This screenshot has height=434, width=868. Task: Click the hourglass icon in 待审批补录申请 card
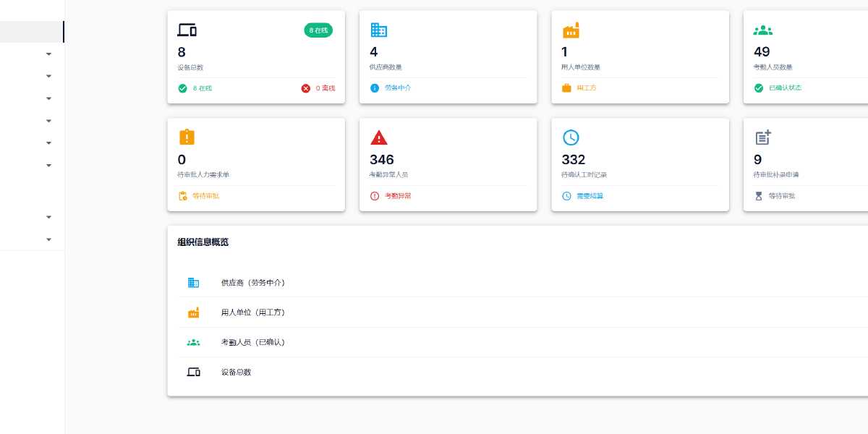pos(759,196)
